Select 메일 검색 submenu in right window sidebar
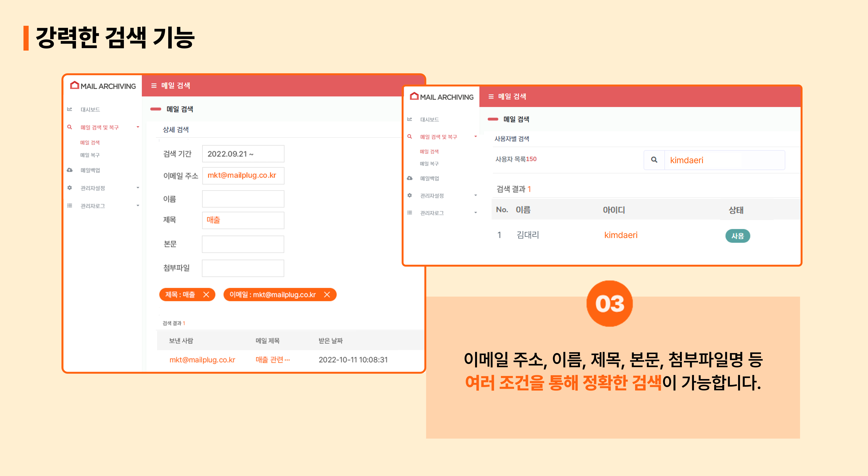 (x=429, y=152)
